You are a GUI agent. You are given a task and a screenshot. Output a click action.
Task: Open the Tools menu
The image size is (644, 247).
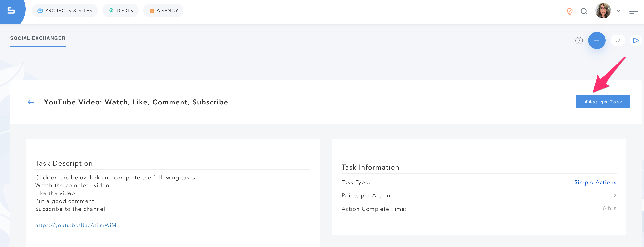120,11
